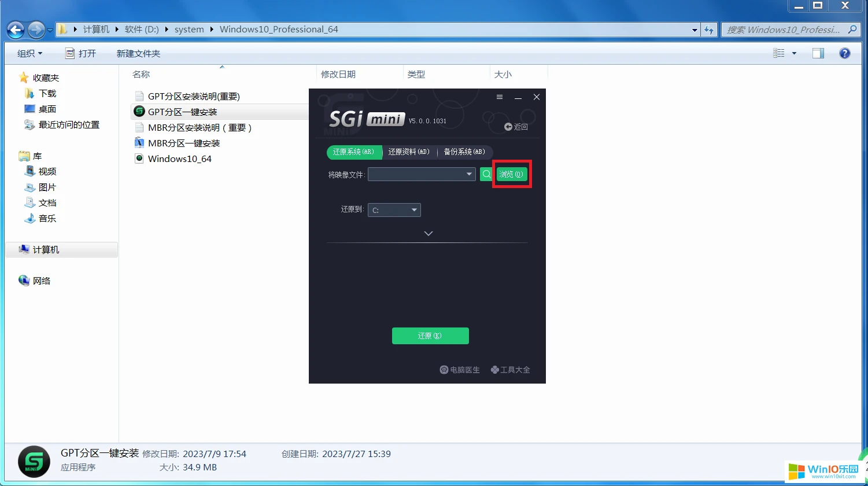Screen dimensions: 868x486
Task: Click the 返回 back arrow in SGI mini
Action: click(x=516, y=127)
